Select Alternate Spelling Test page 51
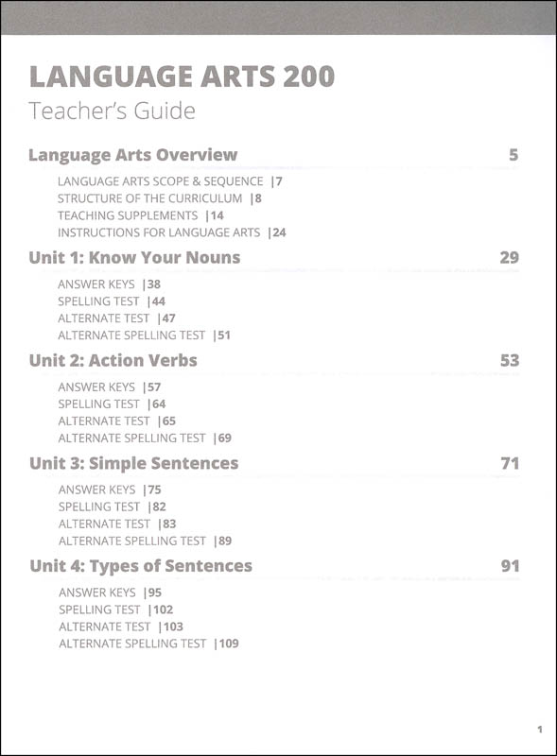This screenshot has height=756, width=557. 144,335
